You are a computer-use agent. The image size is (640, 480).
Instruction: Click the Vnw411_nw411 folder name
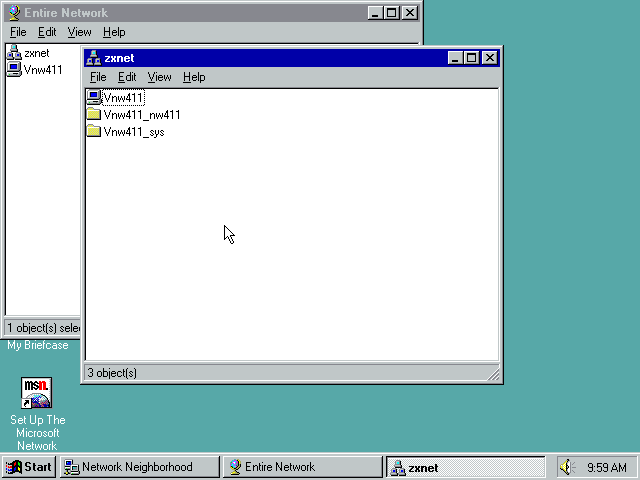(x=142, y=115)
